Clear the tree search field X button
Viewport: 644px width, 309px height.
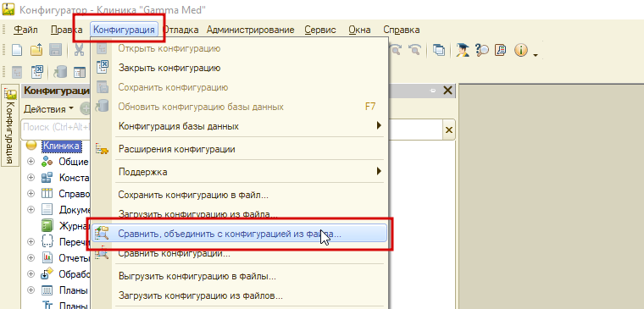(x=449, y=130)
